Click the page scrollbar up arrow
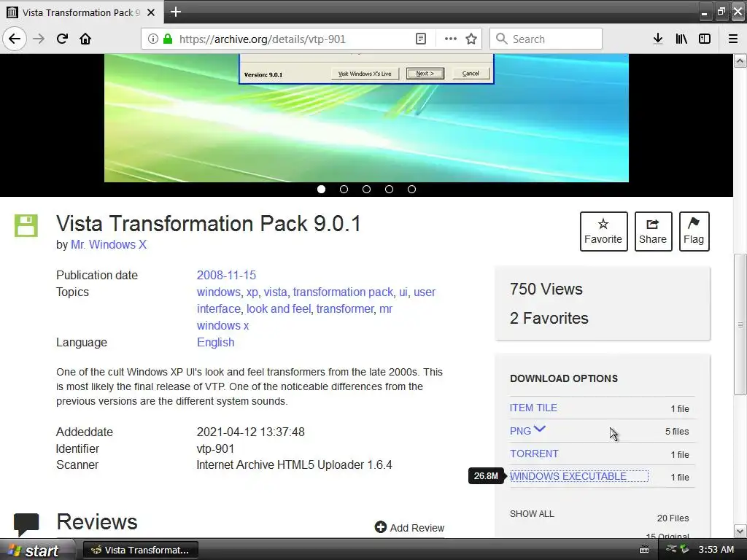 (740, 61)
